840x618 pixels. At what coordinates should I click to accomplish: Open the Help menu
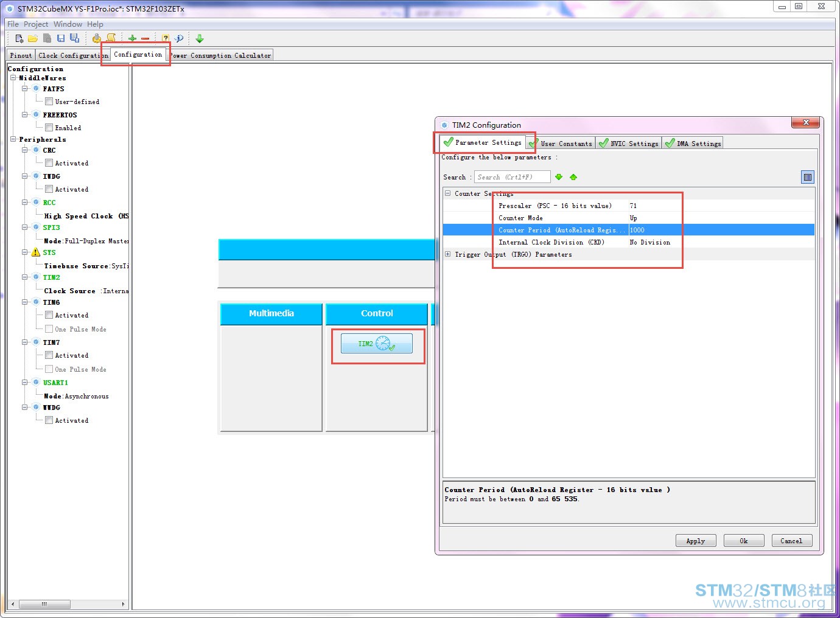point(95,24)
